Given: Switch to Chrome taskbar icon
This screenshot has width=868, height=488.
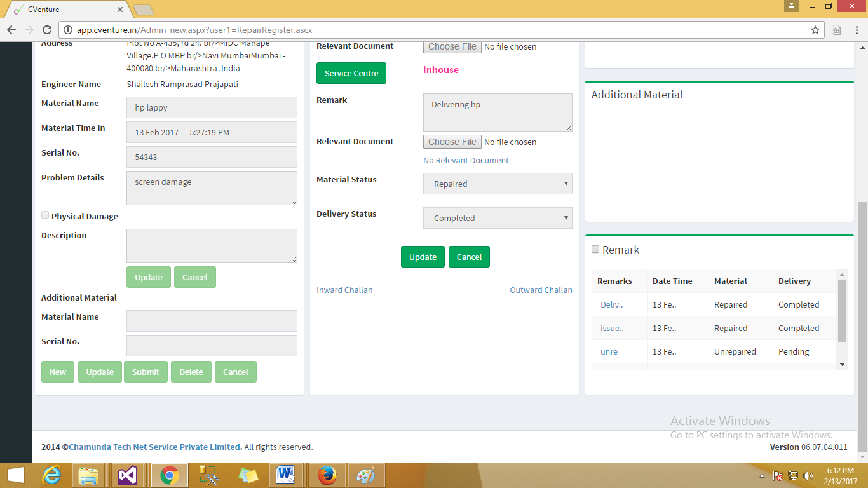Looking at the screenshot, I should (169, 475).
